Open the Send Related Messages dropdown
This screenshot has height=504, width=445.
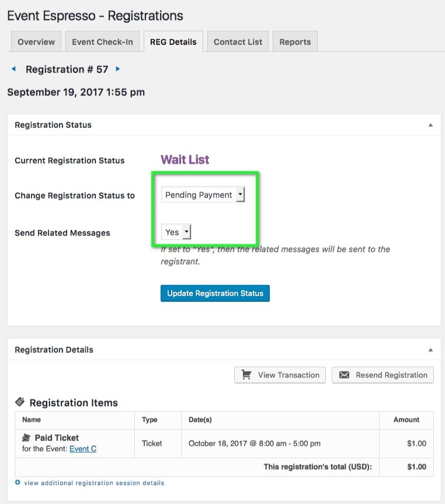(176, 232)
